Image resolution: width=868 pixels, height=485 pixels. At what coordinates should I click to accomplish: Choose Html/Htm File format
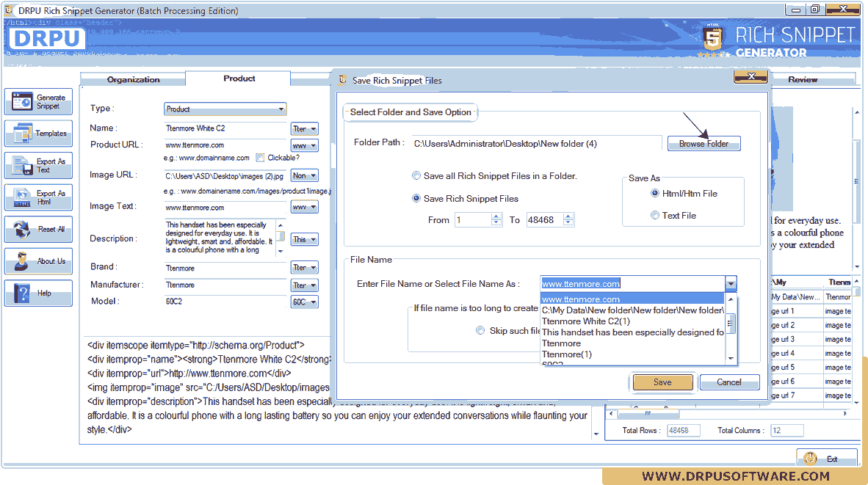click(x=655, y=194)
